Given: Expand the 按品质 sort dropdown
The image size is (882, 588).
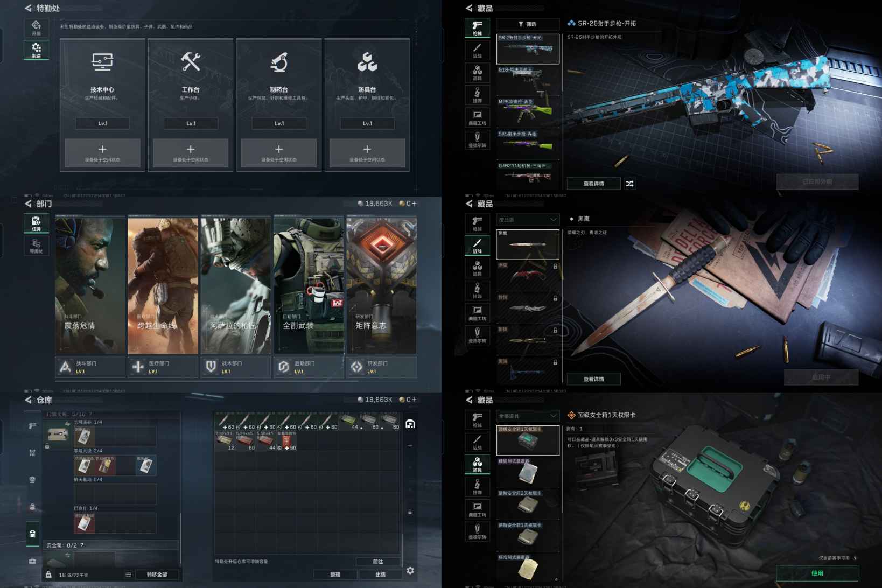Looking at the screenshot, I should click(x=528, y=220).
